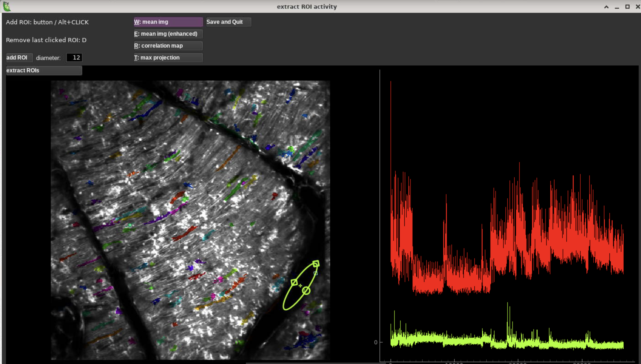Click the 'diameter:' label

pyautogui.click(x=48, y=58)
